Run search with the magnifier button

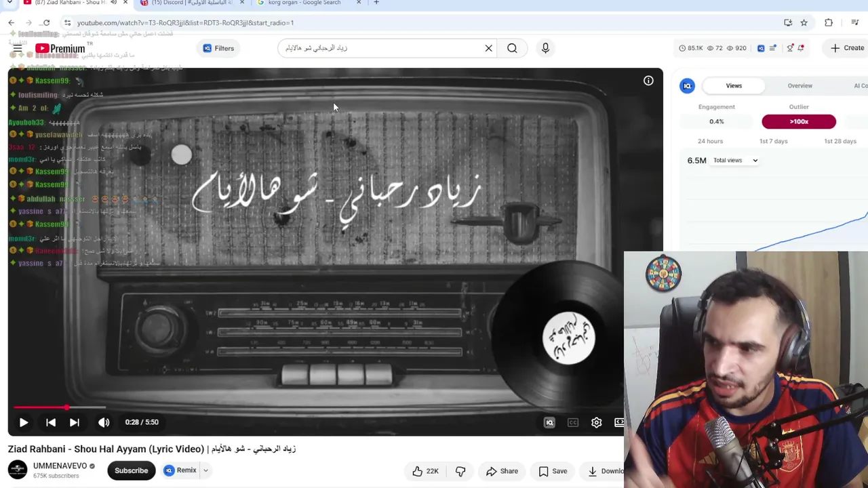[x=512, y=48]
